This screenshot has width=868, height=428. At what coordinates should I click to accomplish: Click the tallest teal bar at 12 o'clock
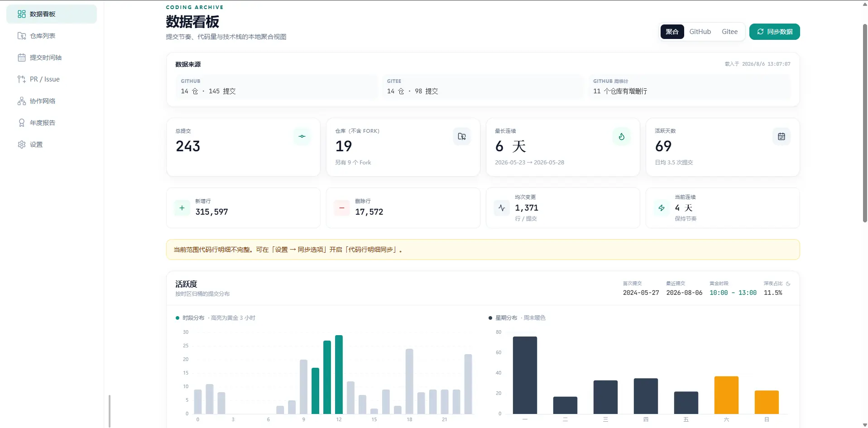pos(339,375)
